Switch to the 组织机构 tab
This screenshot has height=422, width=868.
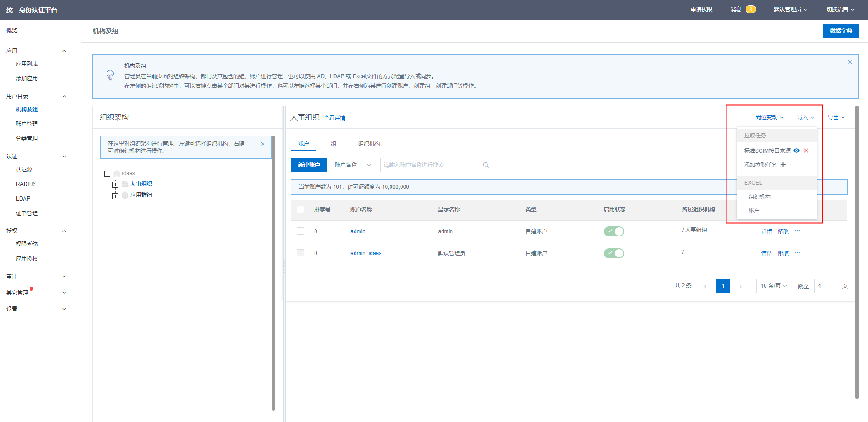[x=369, y=144]
